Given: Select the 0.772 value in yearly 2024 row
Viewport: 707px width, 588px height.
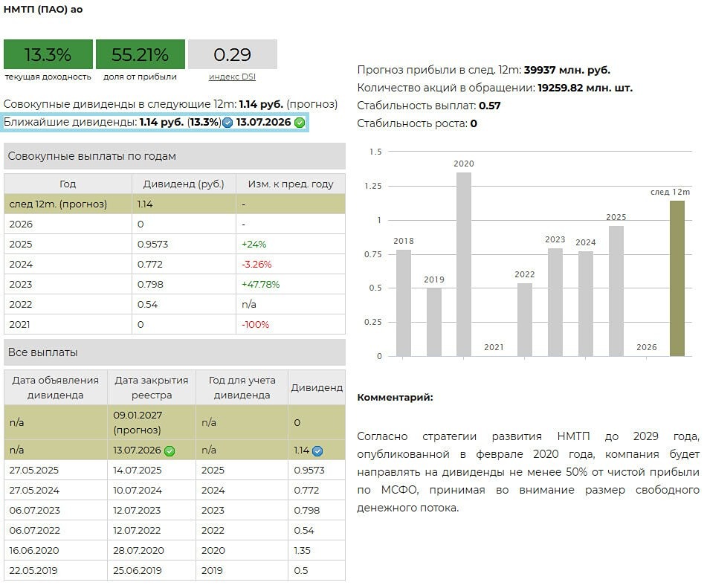Looking at the screenshot, I should (x=149, y=264).
